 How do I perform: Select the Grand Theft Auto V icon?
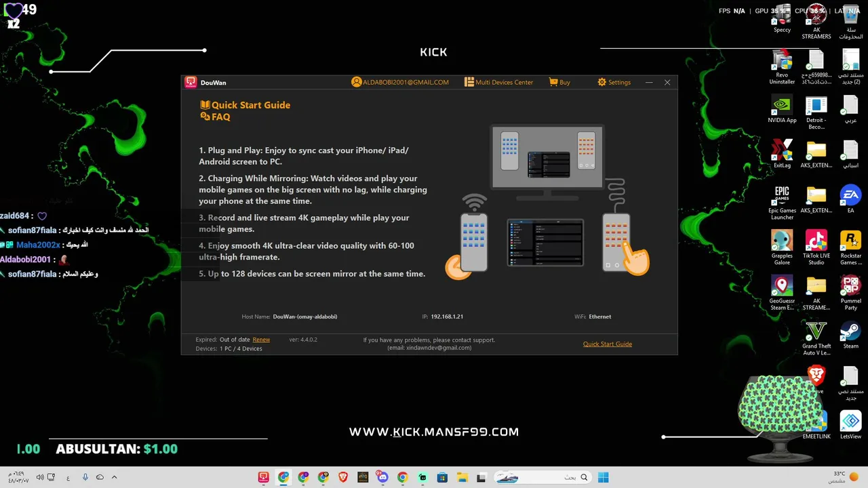coord(816,339)
